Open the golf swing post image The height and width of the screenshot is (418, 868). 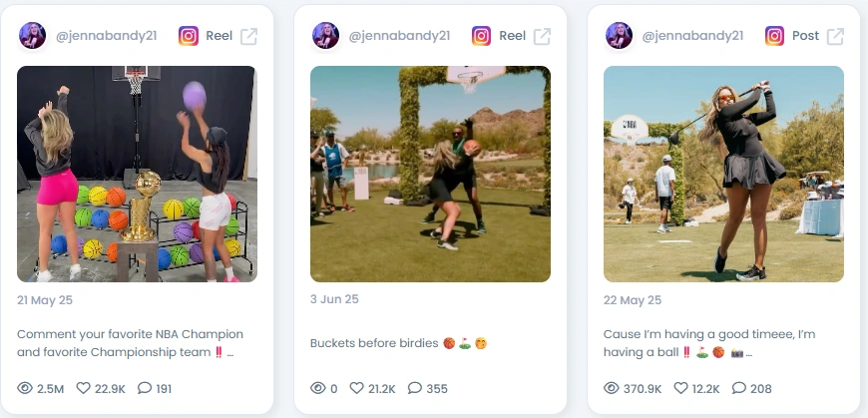pyautogui.click(x=723, y=174)
